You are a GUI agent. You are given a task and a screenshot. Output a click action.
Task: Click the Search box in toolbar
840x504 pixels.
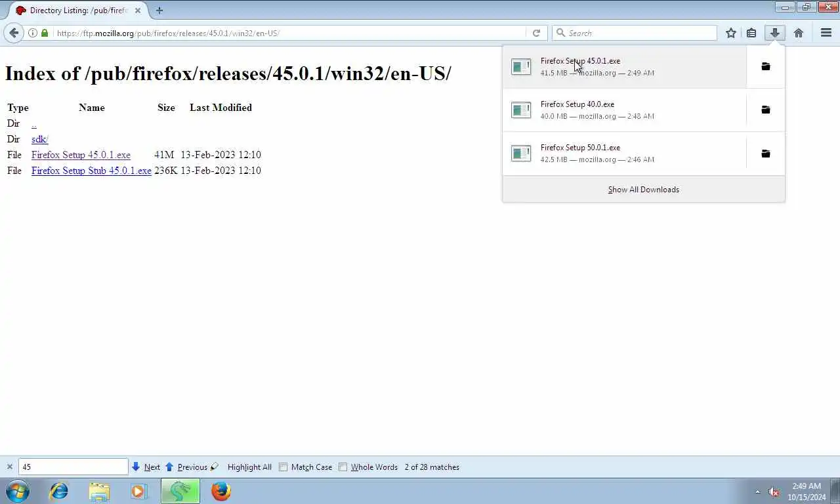635,33
